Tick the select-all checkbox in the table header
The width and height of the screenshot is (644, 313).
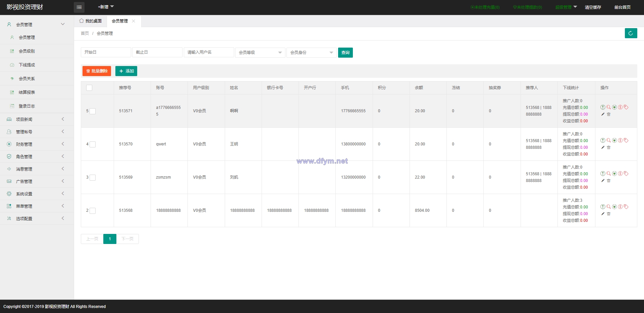click(89, 88)
